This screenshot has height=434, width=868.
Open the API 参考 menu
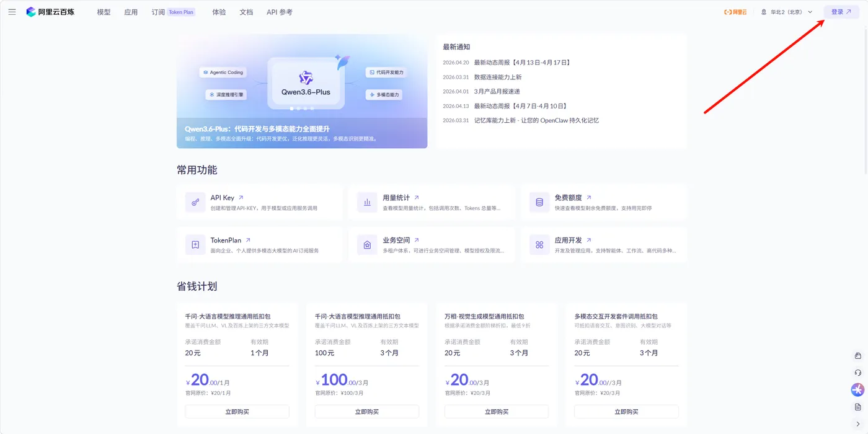tap(280, 12)
